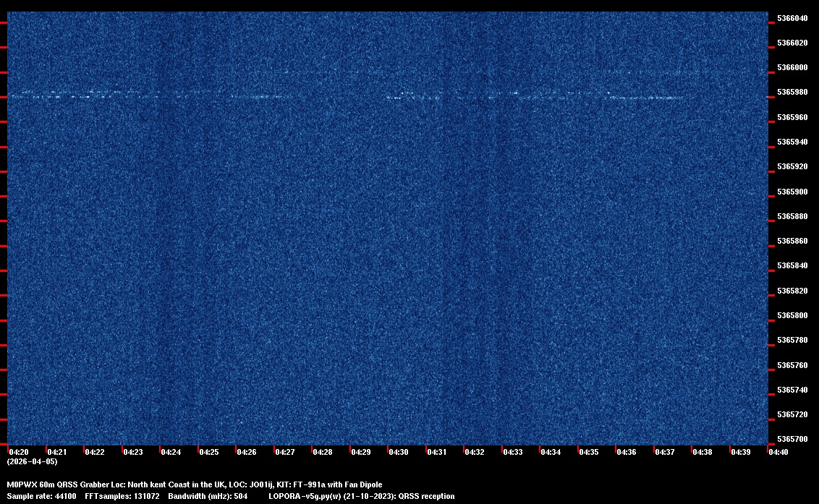Click the 04:25 time label
819x504 pixels.
pos(209,452)
